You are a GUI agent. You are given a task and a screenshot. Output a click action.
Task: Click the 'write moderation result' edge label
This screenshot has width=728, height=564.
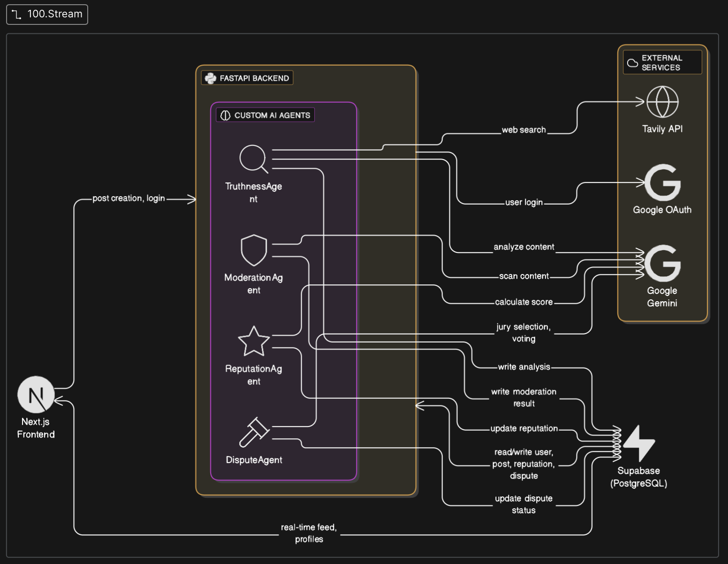click(x=524, y=397)
